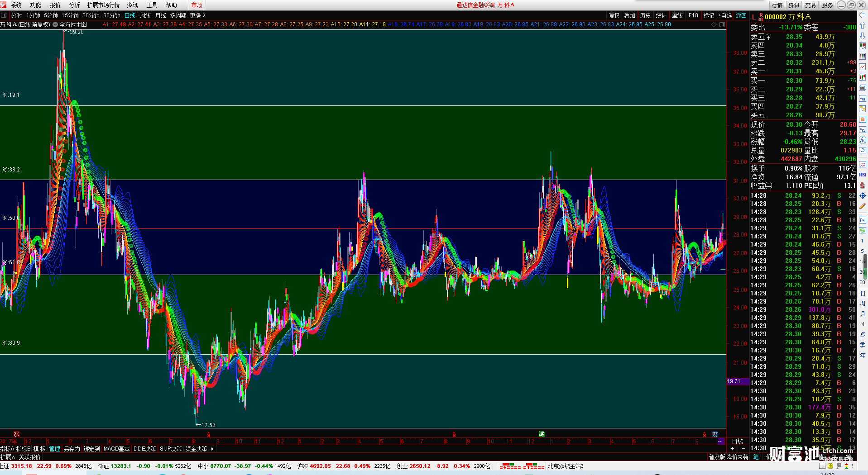Image resolution: width=868 pixels, height=475 pixels.
Task: Open the colored grid table sidebar icon
Action: pos(863,57)
